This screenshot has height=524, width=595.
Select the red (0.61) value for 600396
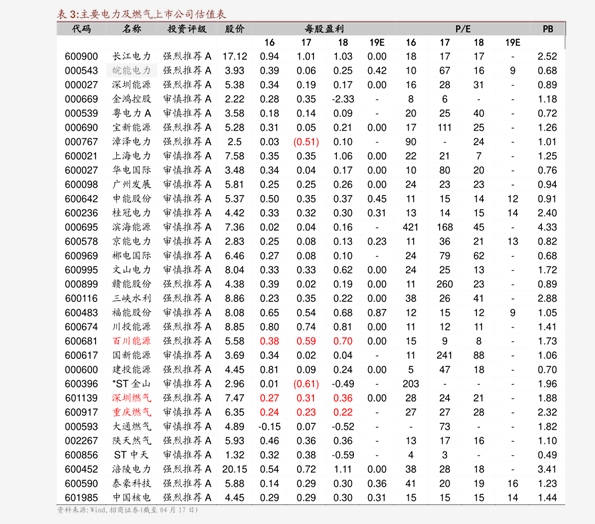pos(306,384)
